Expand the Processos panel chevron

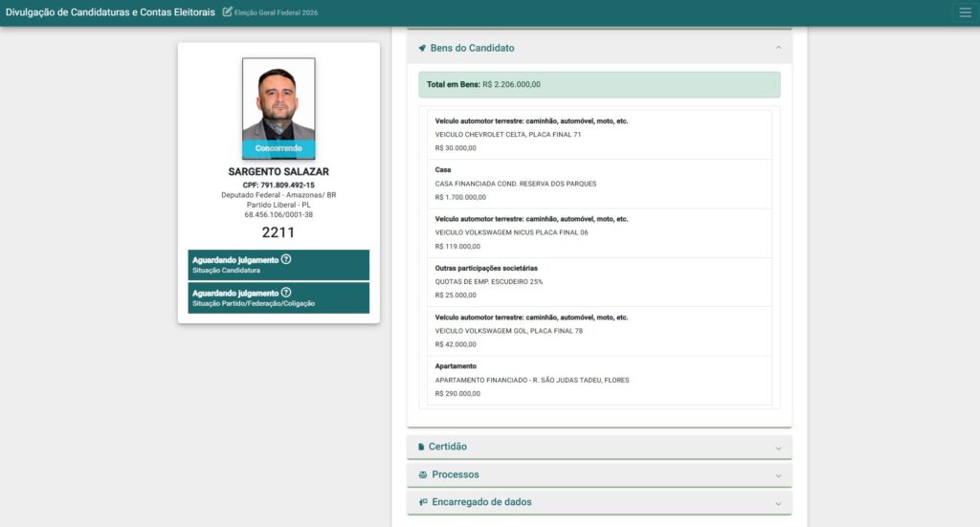pyautogui.click(x=778, y=475)
